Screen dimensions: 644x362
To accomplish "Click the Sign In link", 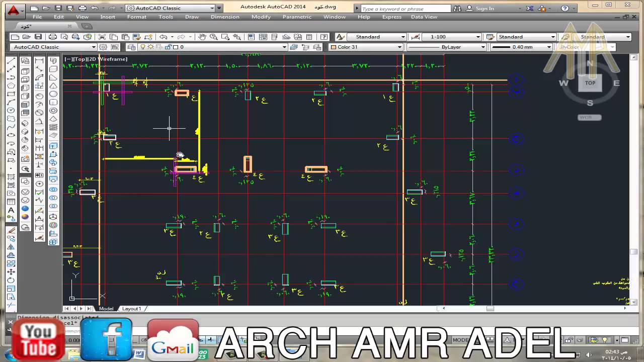I will coord(485,9).
